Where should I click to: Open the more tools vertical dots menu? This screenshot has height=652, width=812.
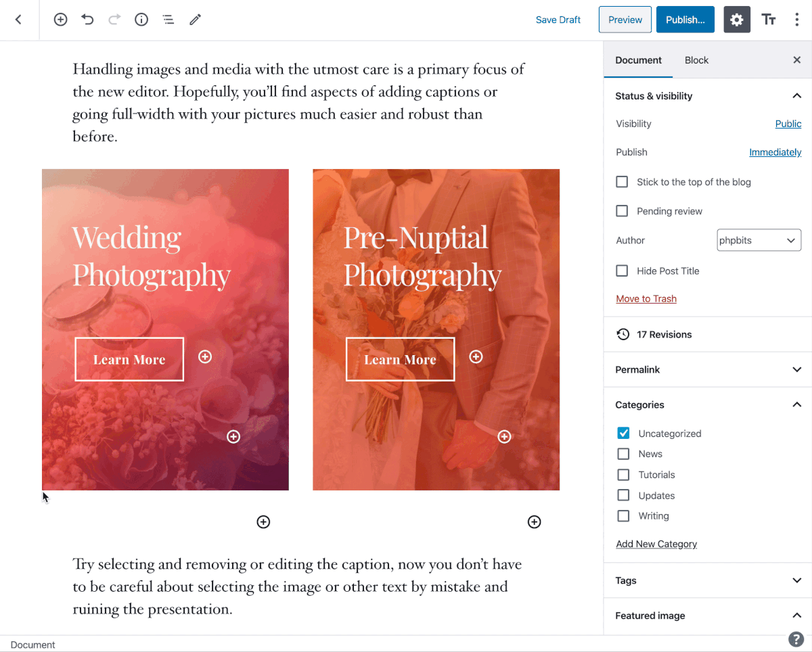click(797, 20)
